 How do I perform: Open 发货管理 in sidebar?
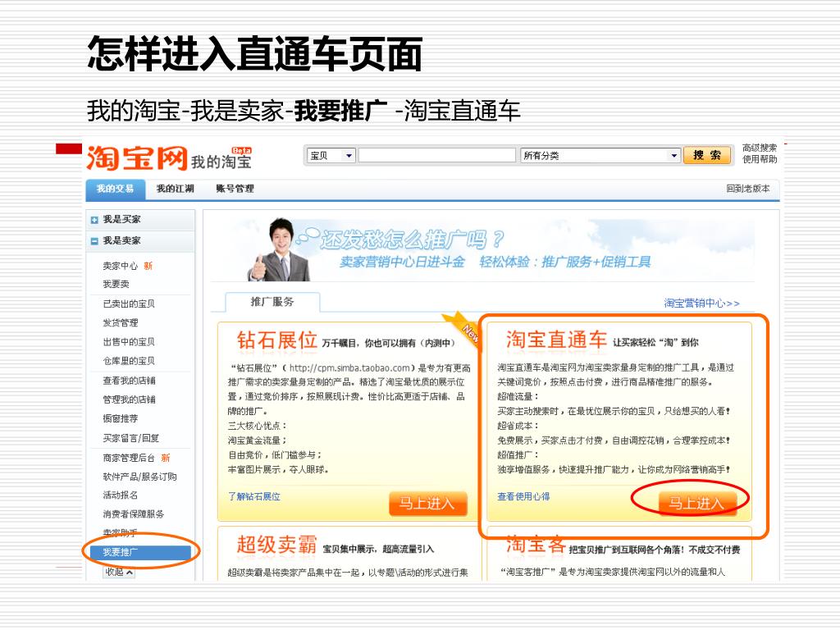[x=120, y=322]
